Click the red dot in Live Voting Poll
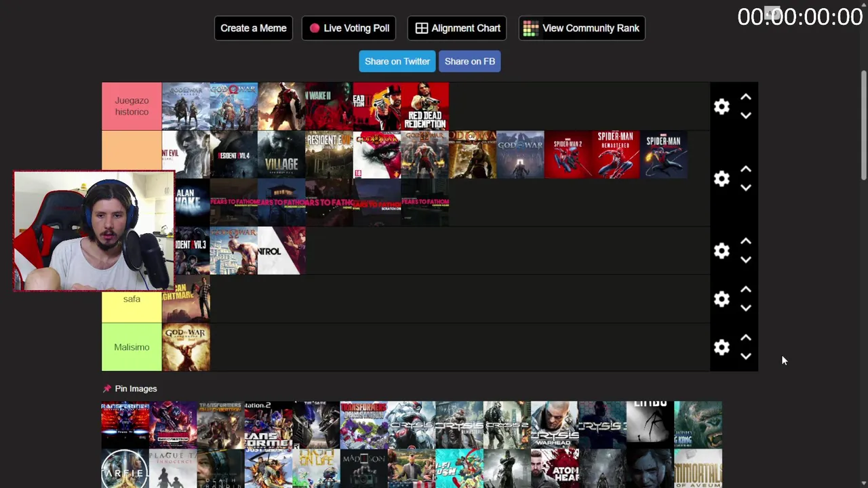This screenshot has width=868, height=488. (x=315, y=28)
